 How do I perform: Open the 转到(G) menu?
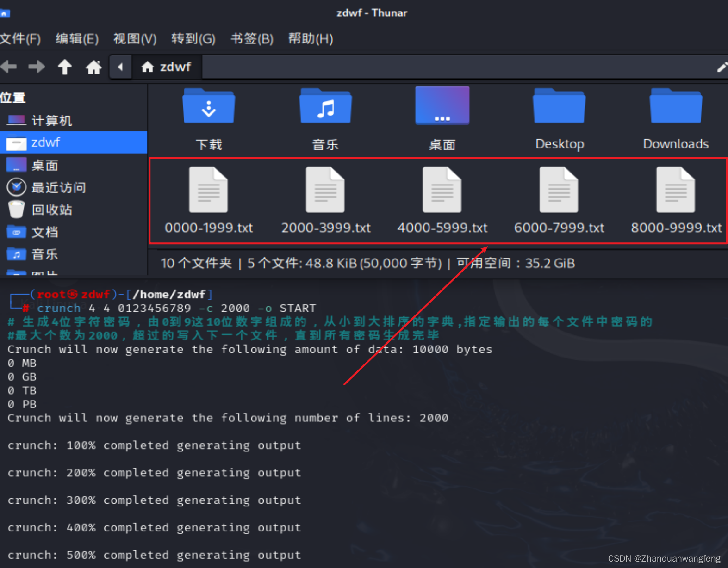(193, 39)
